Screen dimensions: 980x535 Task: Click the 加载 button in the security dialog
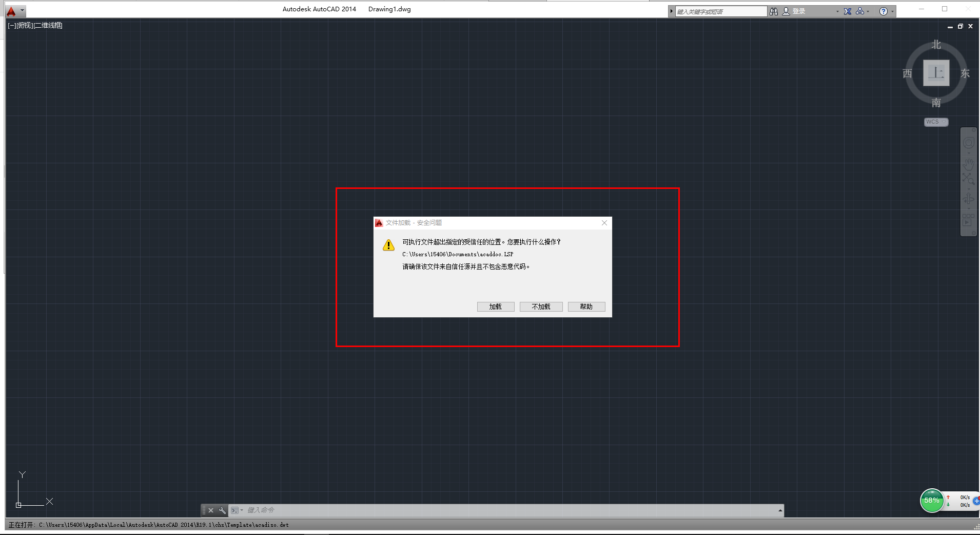[x=496, y=307]
